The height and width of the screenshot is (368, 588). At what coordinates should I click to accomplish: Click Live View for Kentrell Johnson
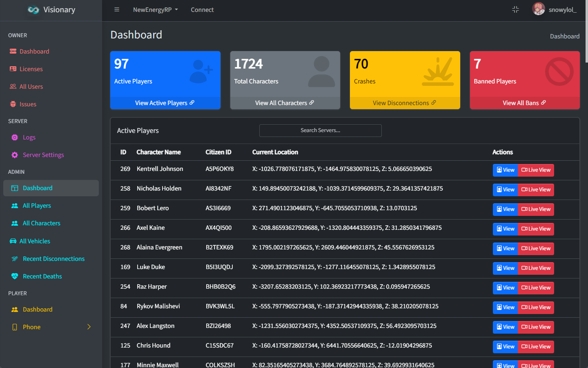point(536,170)
